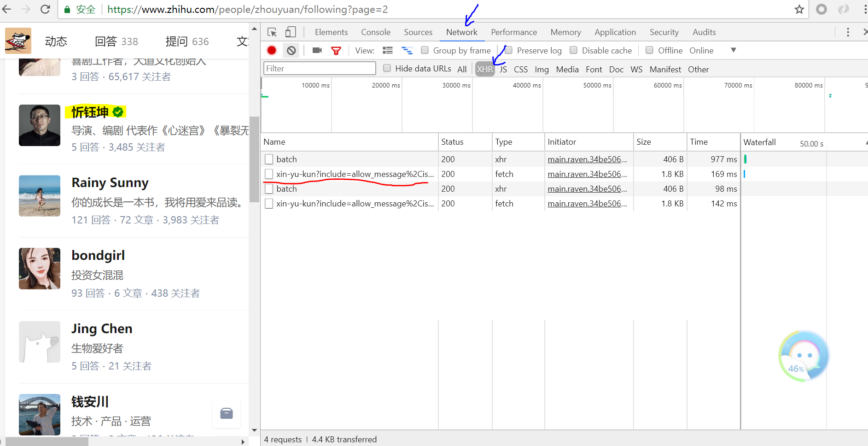868x446 pixels.
Task: Select the 142 ms xin-yu-kun request checkbox
Action: [x=269, y=204]
